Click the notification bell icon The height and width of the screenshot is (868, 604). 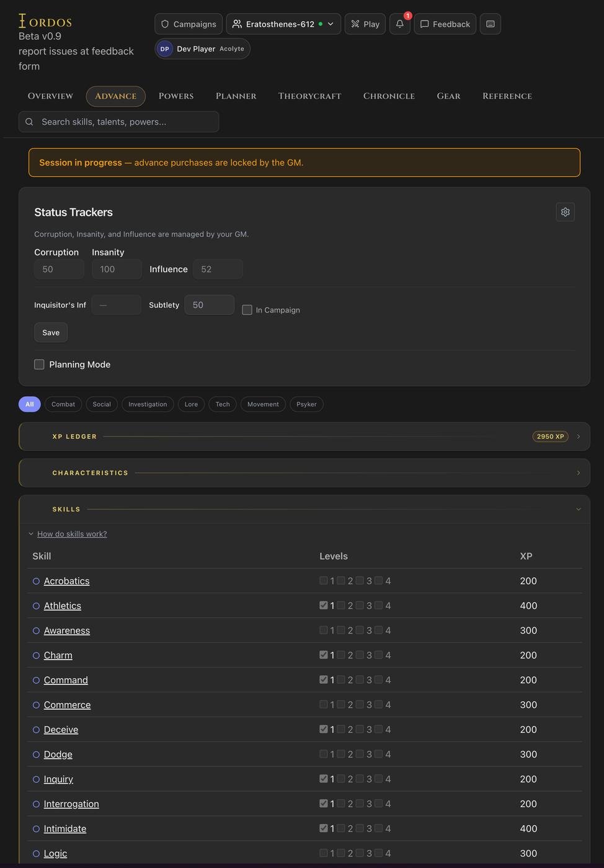pos(400,24)
